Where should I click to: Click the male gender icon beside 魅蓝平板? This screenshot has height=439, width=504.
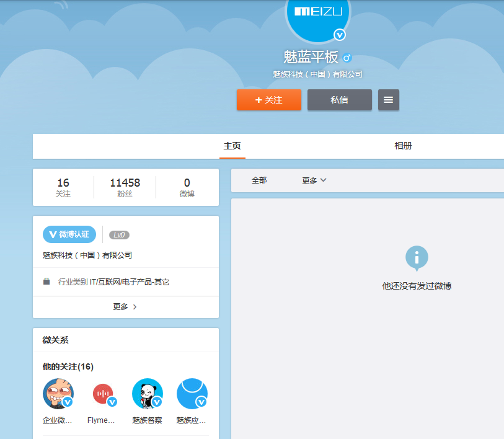click(x=347, y=56)
